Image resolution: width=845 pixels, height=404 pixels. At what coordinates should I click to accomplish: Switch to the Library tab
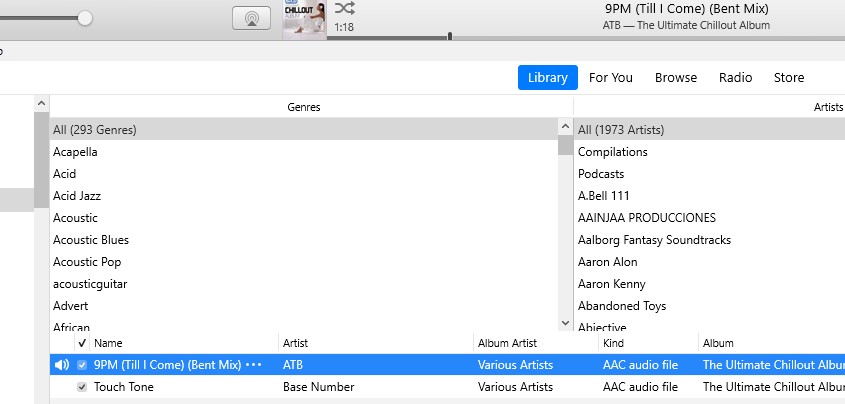548,78
